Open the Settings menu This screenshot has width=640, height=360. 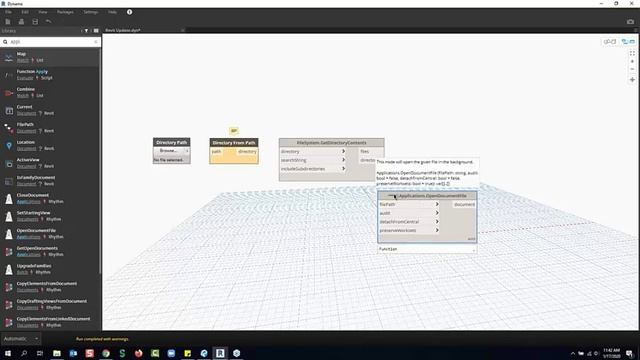click(x=91, y=12)
